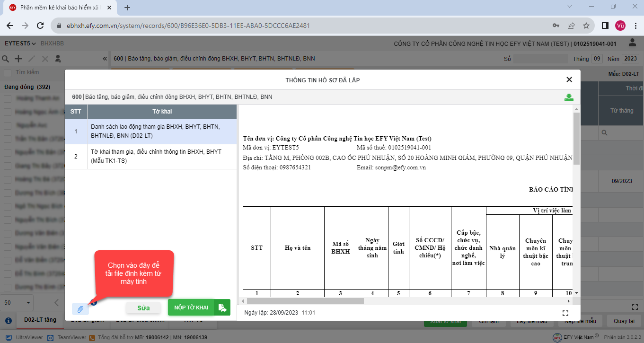Click the add new employee plus icon
The image size is (644, 343).
coord(18,59)
